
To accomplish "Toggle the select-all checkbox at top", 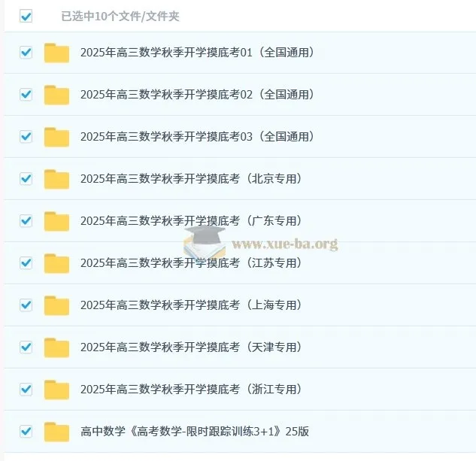I will click(x=26, y=16).
